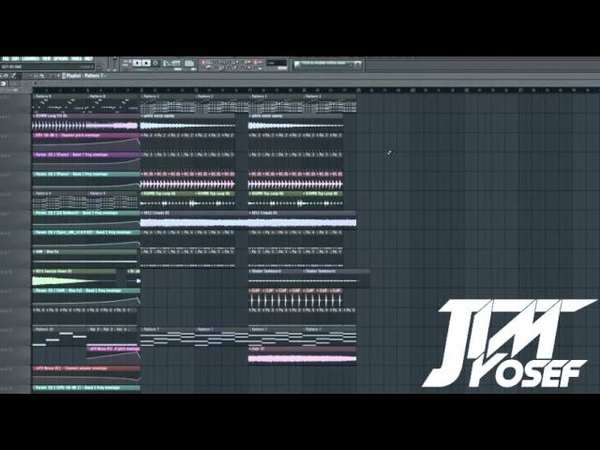The image size is (600, 450).
Task: Open the HELP menu
Action: (88, 59)
